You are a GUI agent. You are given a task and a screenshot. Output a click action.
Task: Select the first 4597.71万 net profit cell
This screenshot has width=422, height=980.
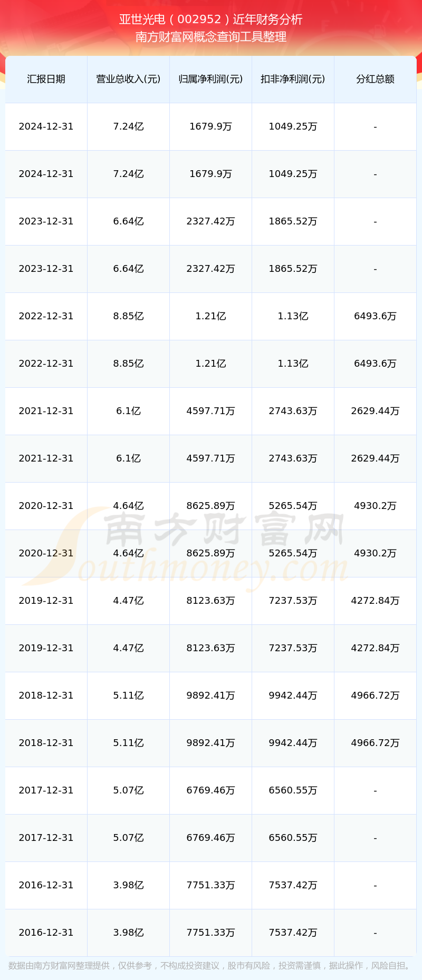210,411
